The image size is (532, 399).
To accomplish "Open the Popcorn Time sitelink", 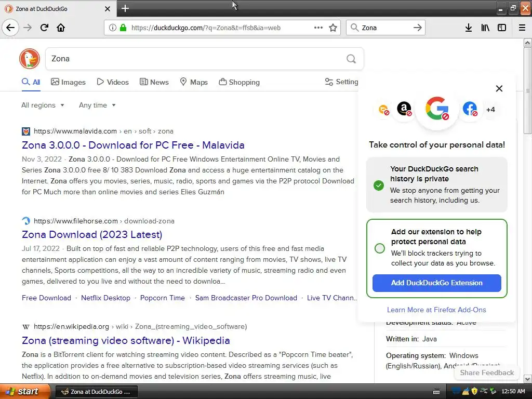I will coord(163,298).
